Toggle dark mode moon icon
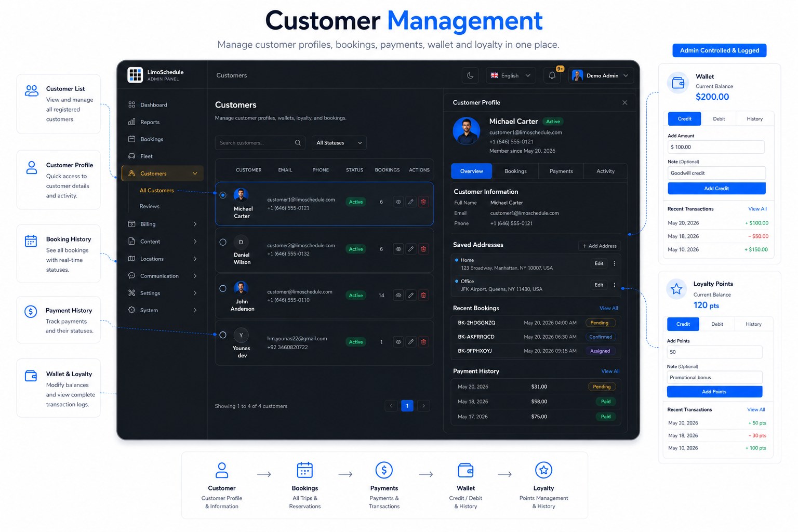The height and width of the screenshot is (532, 798). (470, 75)
